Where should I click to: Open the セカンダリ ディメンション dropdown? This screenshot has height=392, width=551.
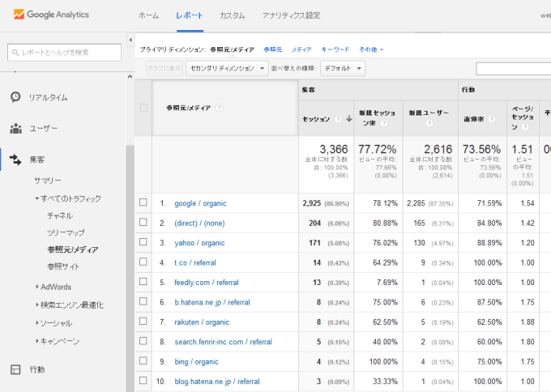tap(226, 69)
